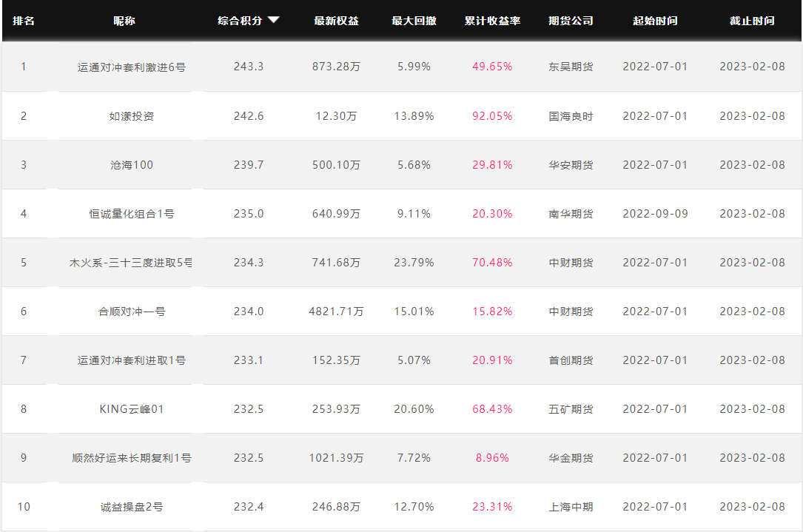Select equity value 1021.39万

click(x=336, y=458)
